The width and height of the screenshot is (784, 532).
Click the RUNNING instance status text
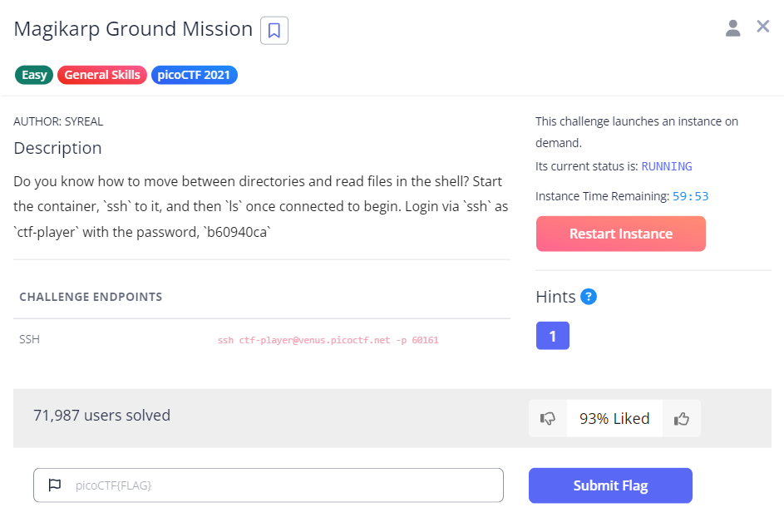point(666,166)
